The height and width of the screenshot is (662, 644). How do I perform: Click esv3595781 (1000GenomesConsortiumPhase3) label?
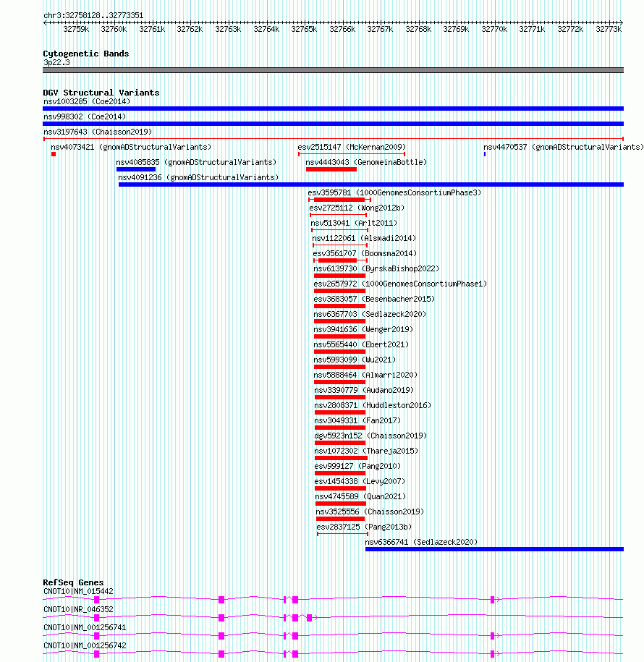pyautogui.click(x=394, y=193)
